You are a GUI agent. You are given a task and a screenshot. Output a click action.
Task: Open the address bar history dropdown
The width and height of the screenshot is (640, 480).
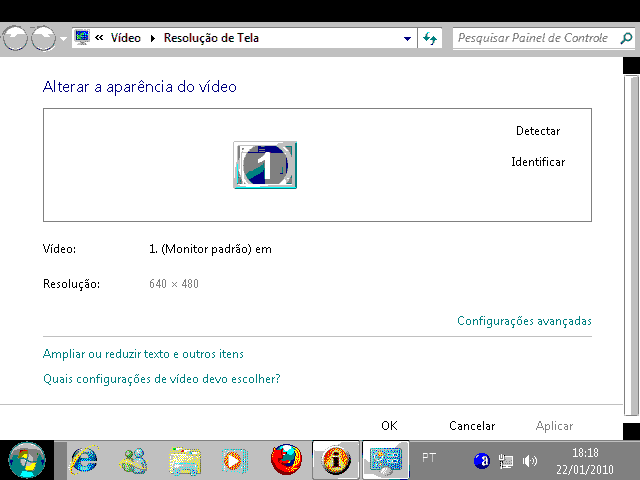(x=407, y=38)
